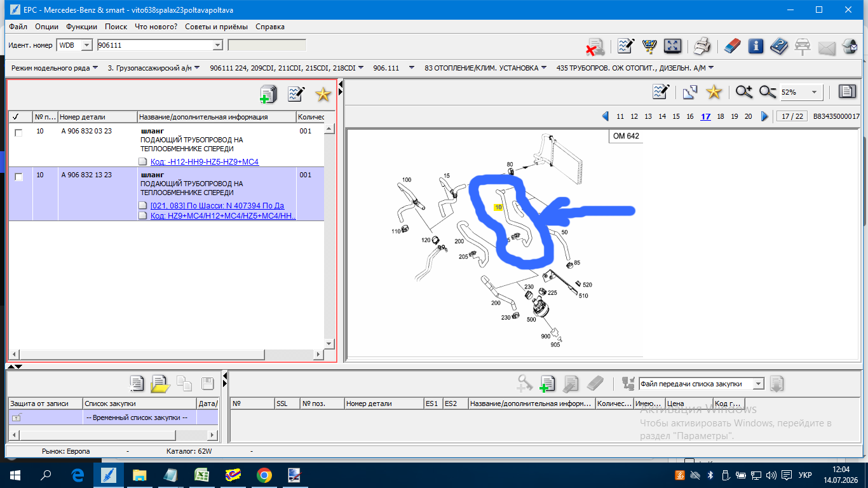Viewport: 868px width, 488px height.
Task: Click the globe with mail icon
Action: point(850,46)
